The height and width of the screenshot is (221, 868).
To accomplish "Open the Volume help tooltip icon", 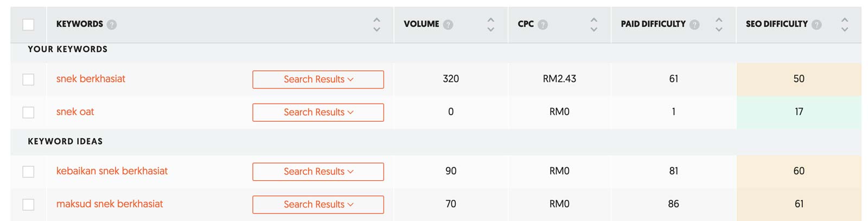I will pos(448,24).
